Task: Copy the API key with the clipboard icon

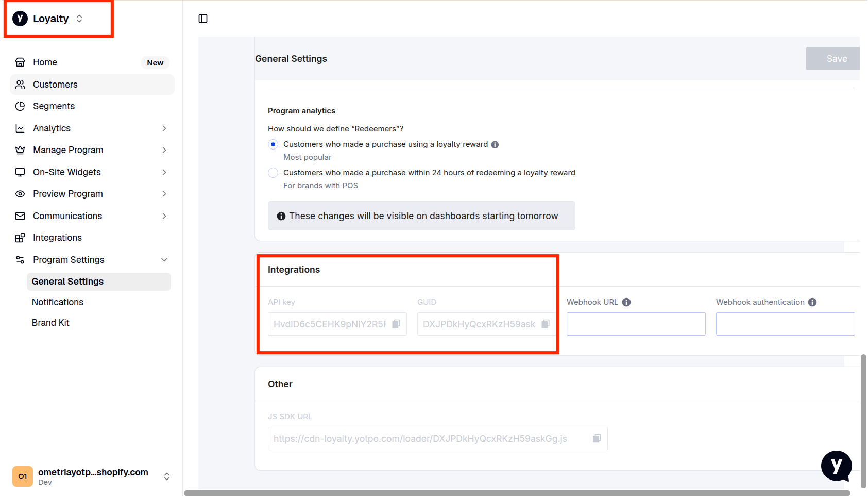Action: 396,324
